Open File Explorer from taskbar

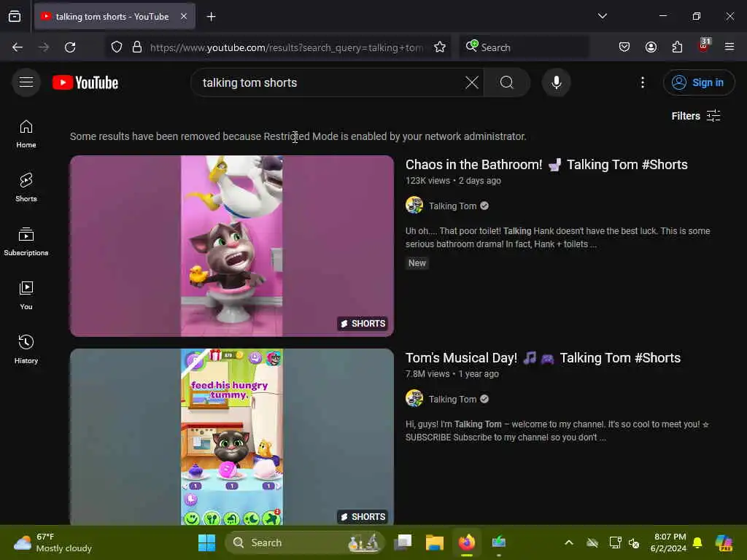click(435, 542)
